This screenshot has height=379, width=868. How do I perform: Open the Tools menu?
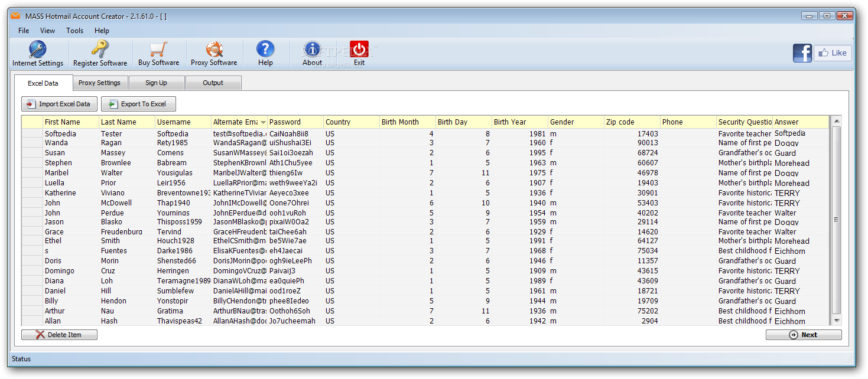coord(75,31)
